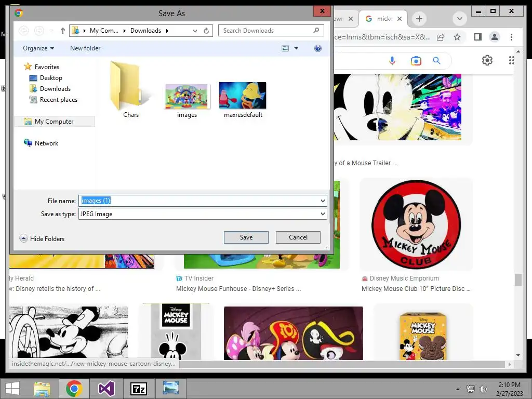Click the Visual Studio taskbar icon

[x=106, y=389]
